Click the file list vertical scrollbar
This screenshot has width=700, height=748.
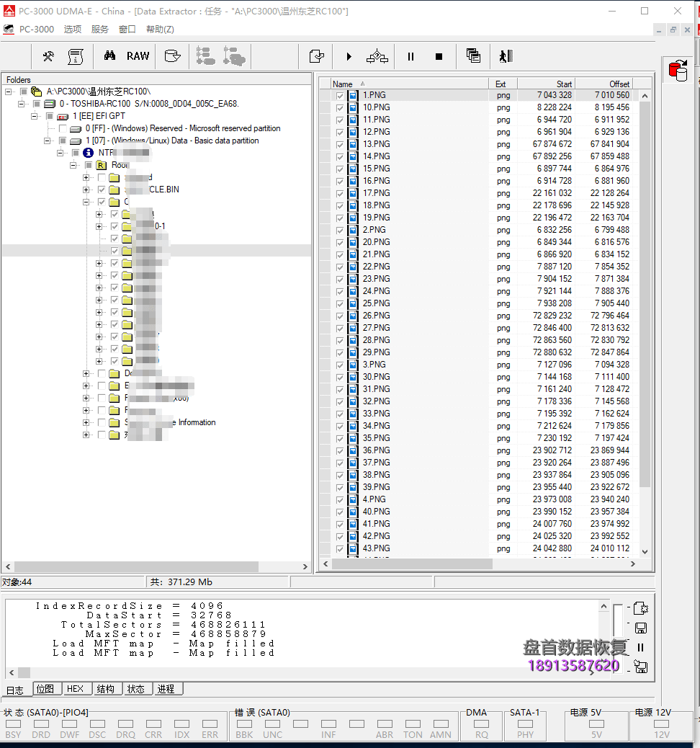click(645, 324)
